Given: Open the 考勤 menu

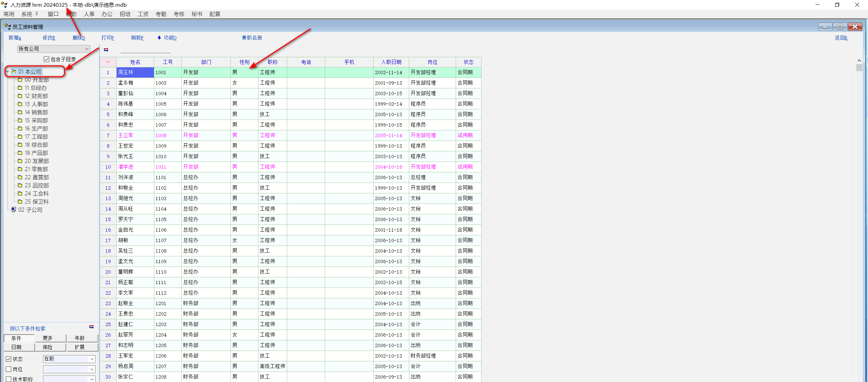Looking at the screenshot, I should point(161,14).
